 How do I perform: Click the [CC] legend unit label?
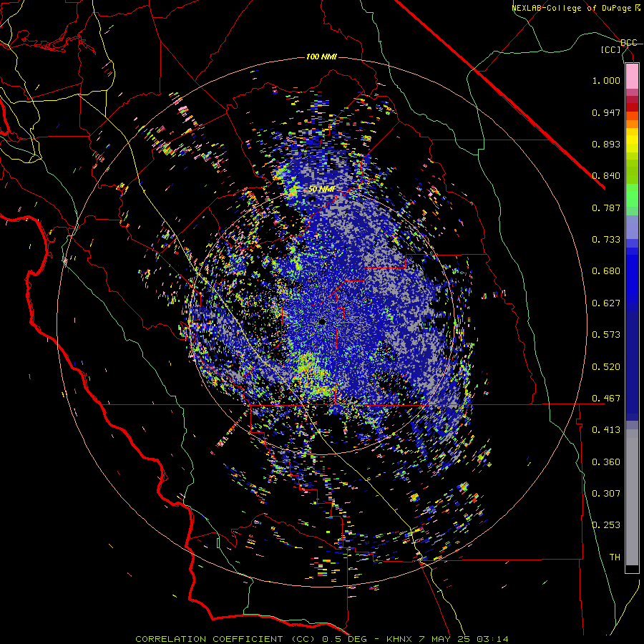pyautogui.click(x=611, y=49)
